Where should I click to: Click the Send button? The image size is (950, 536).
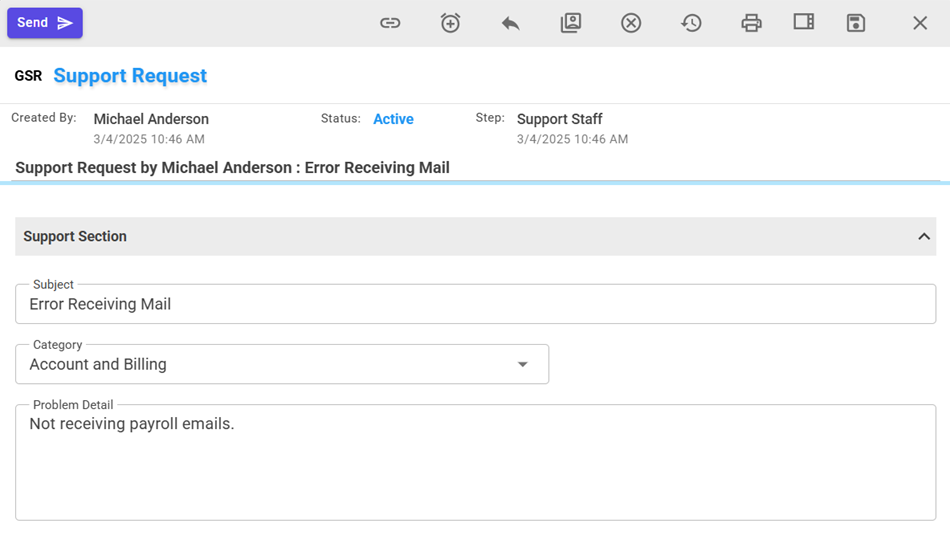tap(45, 23)
